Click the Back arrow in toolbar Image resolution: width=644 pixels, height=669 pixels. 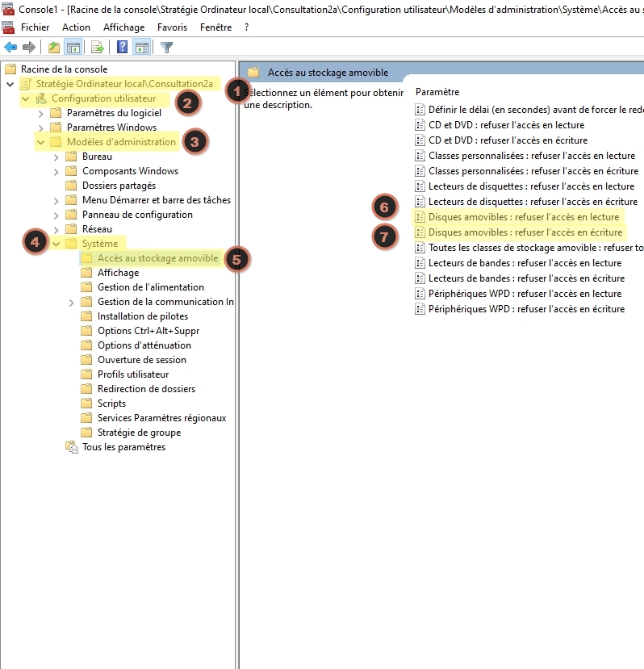(x=10, y=47)
